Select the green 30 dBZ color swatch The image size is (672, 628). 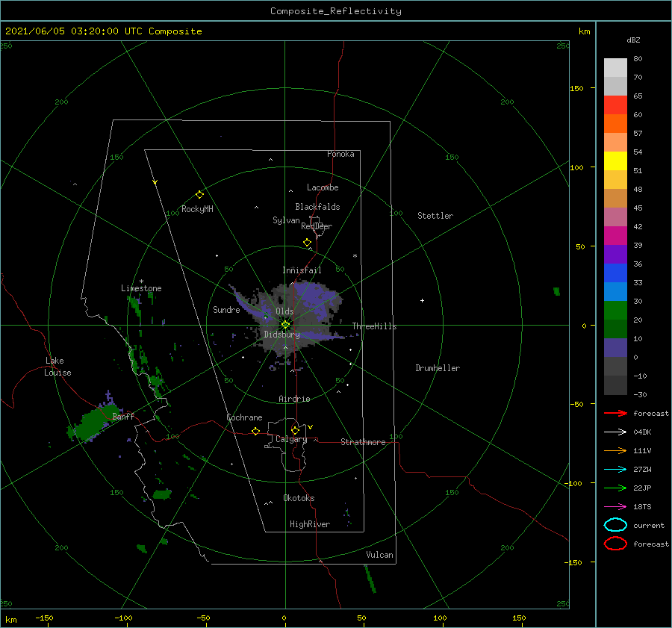pos(615,311)
